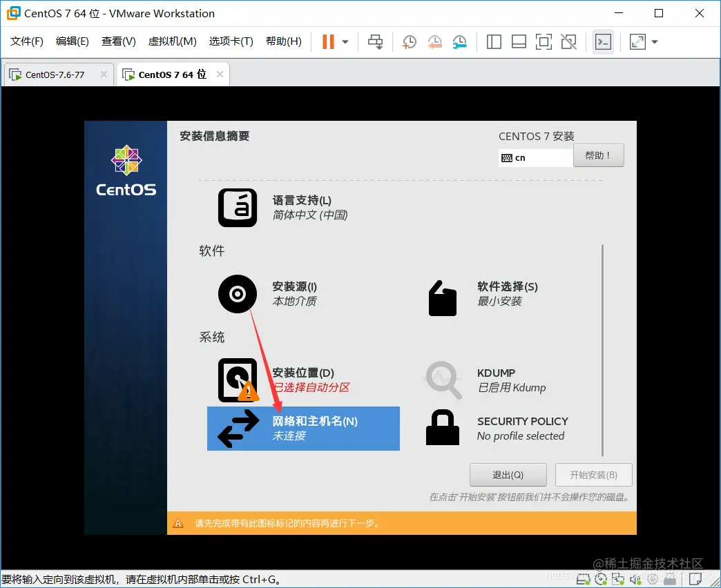Click the warning icon in orange bar
721x588 pixels.
(x=178, y=523)
